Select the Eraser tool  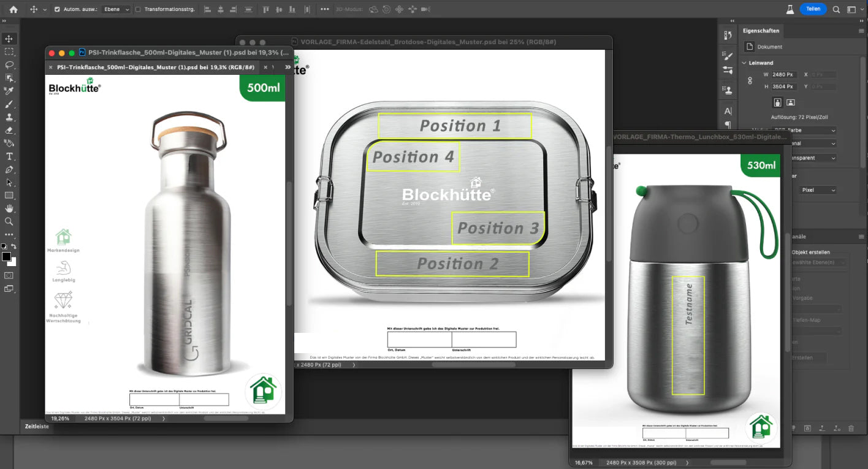click(9, 130)
